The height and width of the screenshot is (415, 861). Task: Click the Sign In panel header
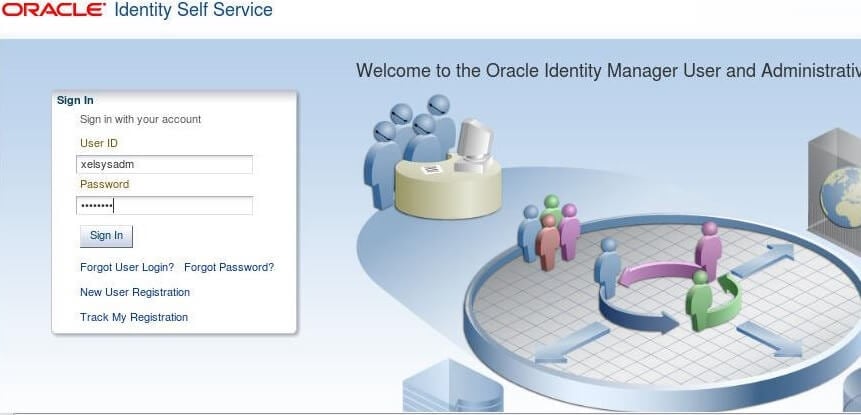(x=75, y=100)
